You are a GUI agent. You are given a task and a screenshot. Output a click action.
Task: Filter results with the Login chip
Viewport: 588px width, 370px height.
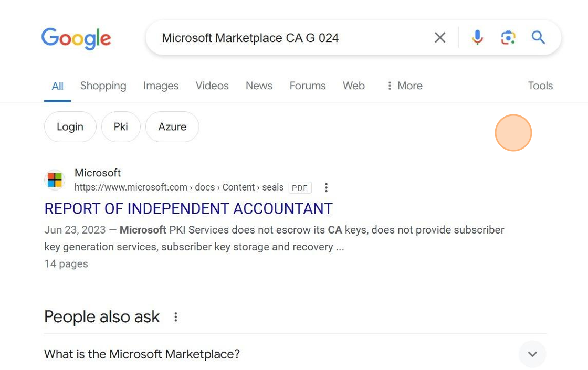[70, 127]
